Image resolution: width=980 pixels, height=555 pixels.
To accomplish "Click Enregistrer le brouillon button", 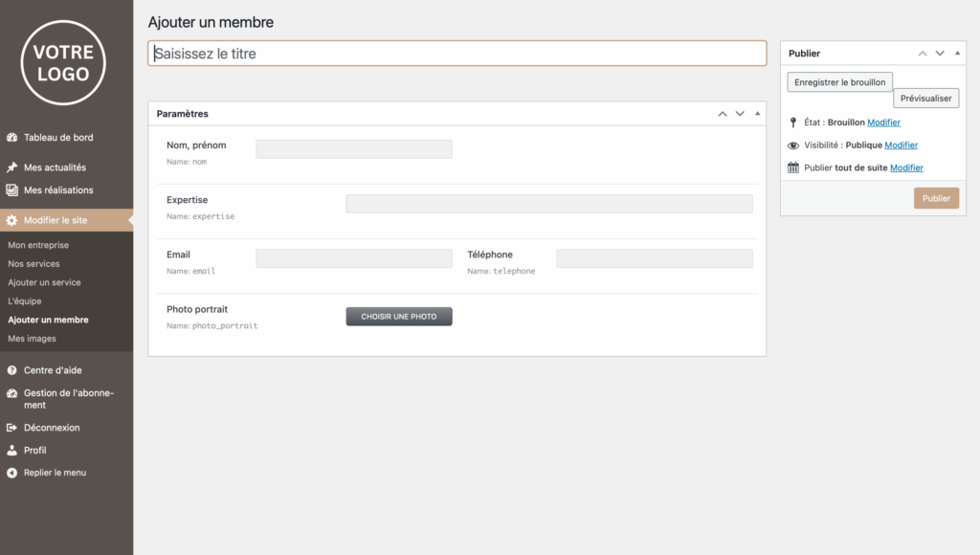I will point(839,83).
